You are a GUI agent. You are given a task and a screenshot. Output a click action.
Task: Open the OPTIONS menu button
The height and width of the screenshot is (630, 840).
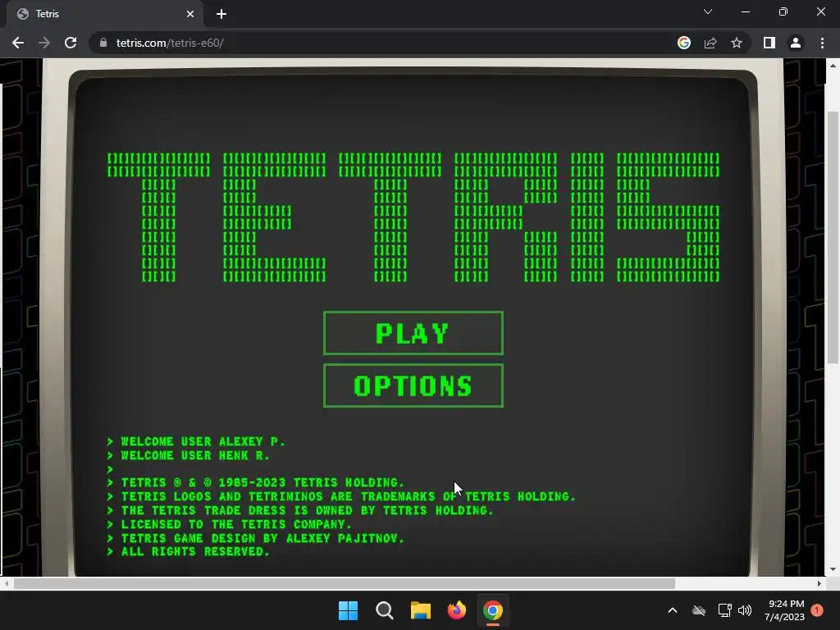tap(413, 386)
